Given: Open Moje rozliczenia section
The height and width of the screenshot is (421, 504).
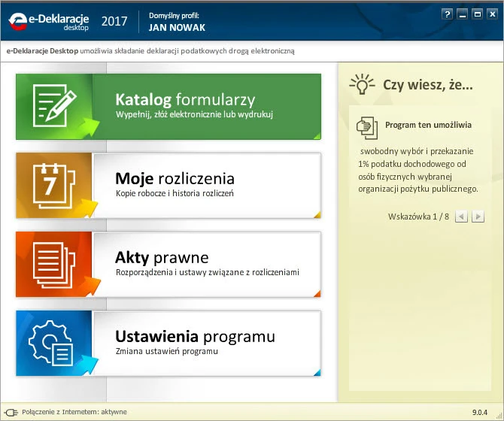Looking at the screenshot, I should (169, 186).
